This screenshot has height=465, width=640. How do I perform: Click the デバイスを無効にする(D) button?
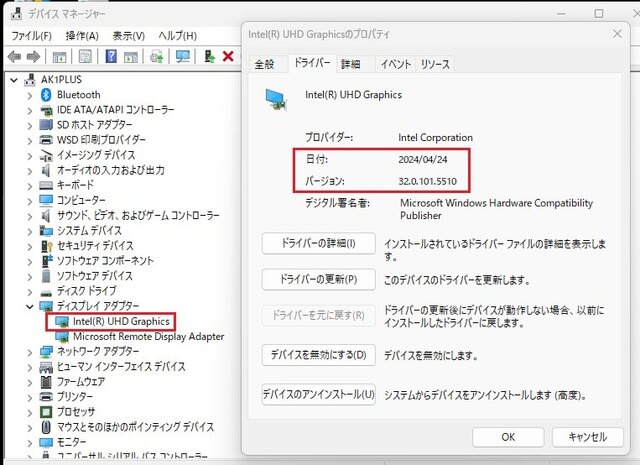(x=318, y=355)
